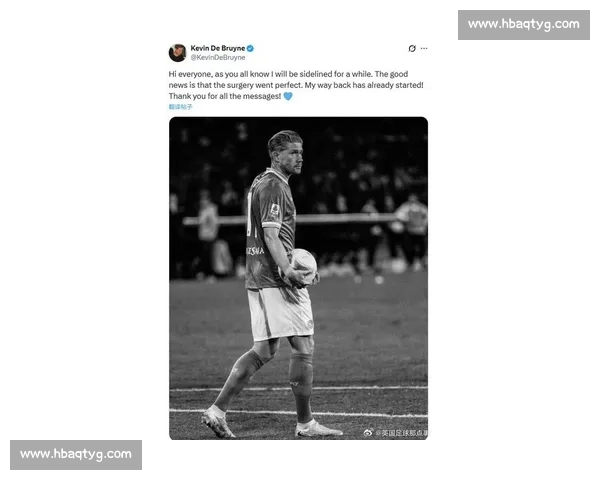The image size is (600, 480).
Task: Click the Weibo account name watermark text
Action: [401, 432]
